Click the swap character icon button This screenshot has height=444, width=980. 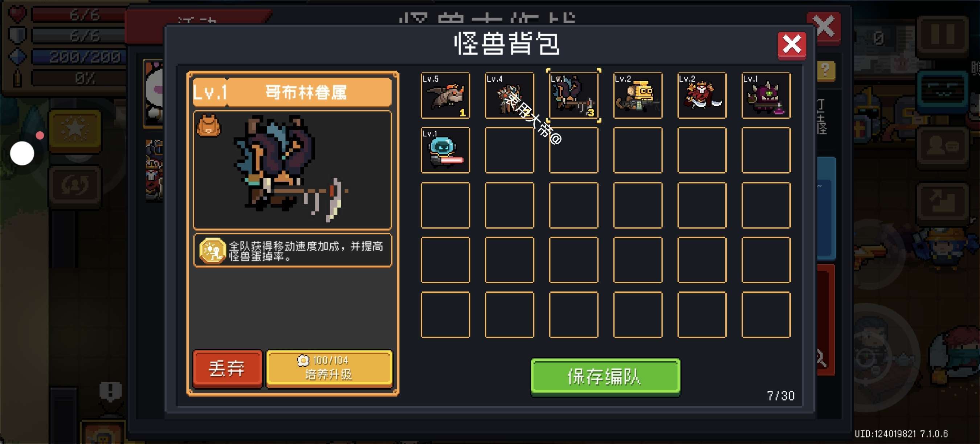click(75, 186)
